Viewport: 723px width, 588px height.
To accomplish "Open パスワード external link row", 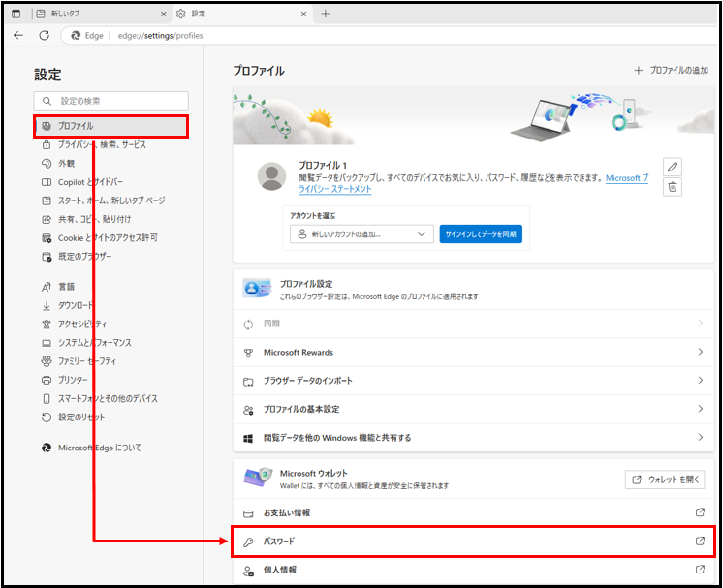I will (x=474, y=542).
